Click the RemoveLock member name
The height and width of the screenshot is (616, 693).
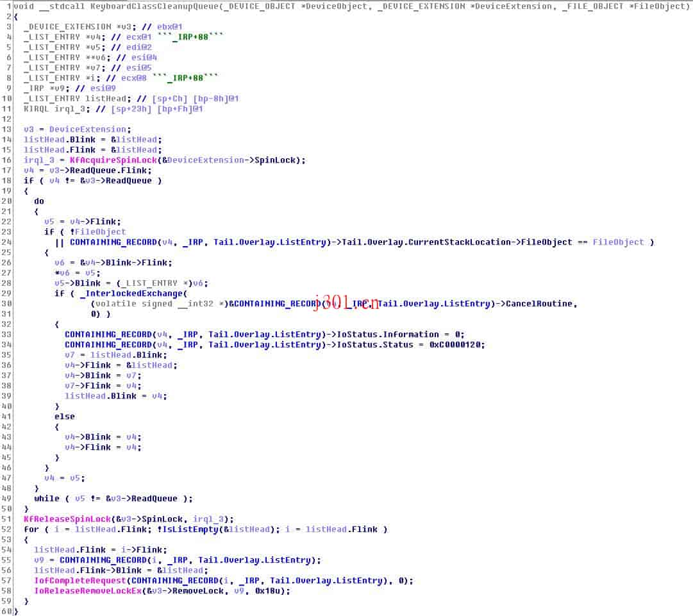198,591
